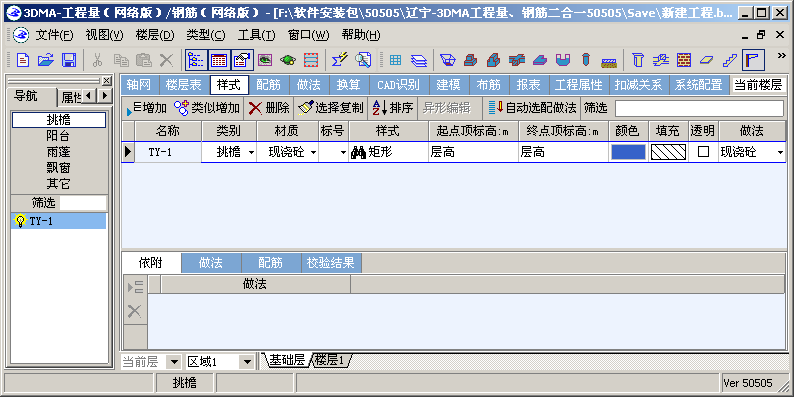Screen dimensions: 794x397
Task: Click the red dashed selection box icon
Action: tap(311, 60)
